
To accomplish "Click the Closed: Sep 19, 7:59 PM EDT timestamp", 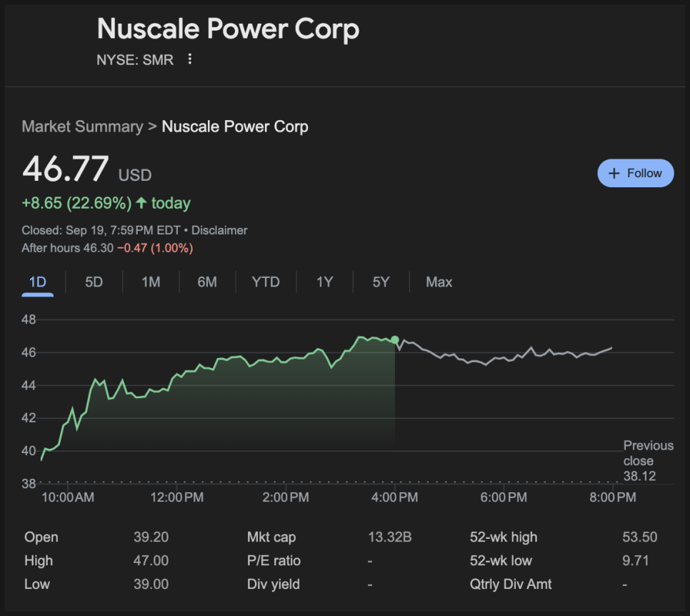I will coord(101,230).
